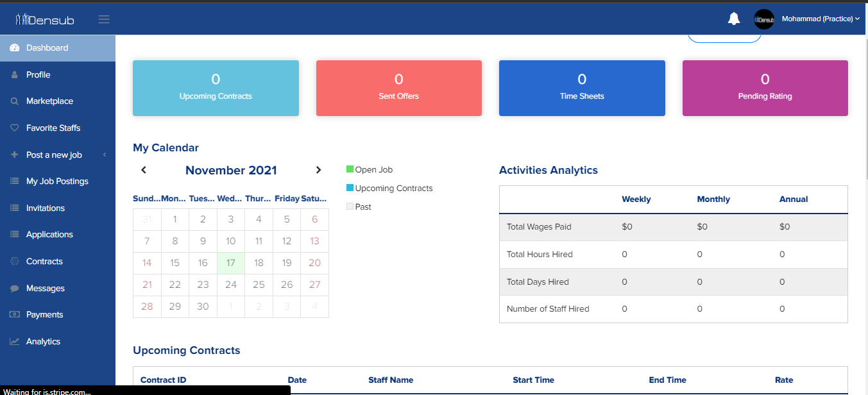Click the Analytics chart icon
Screen dimensions: 868x395
pyautogui.click(x=15, y=342)
